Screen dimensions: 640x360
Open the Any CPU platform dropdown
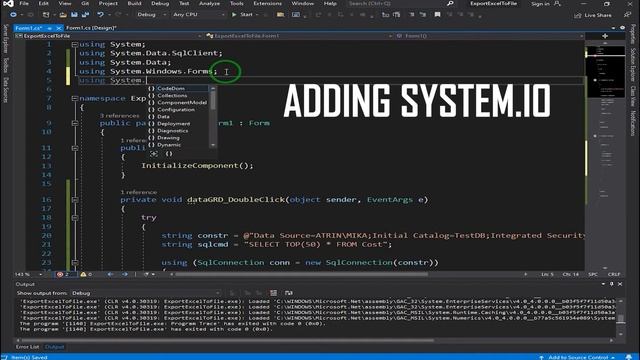click(x=199, y=15)
